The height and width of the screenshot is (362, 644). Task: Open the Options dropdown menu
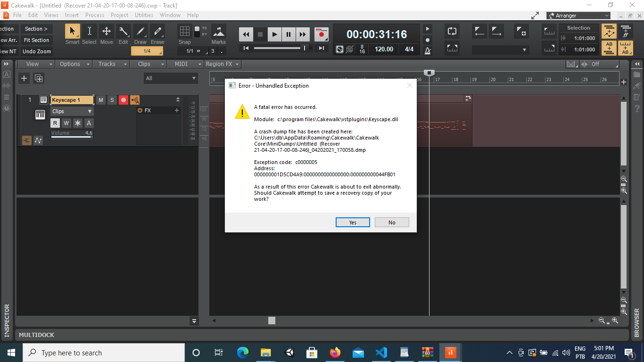pyautogui.click(x=74, y=64)
